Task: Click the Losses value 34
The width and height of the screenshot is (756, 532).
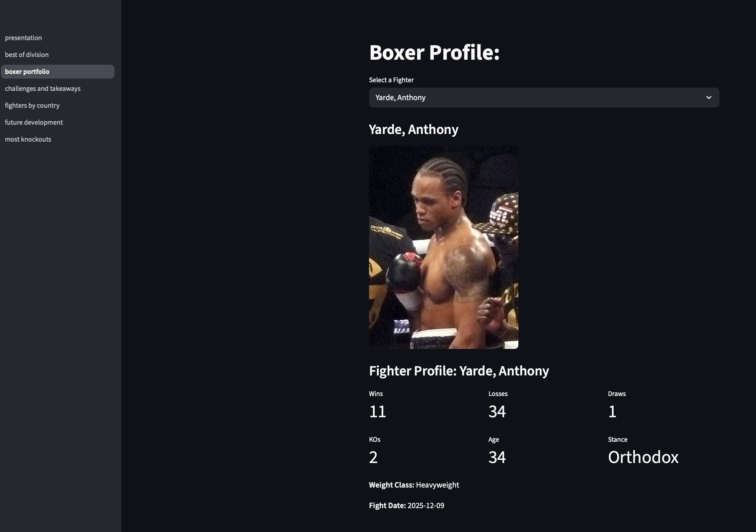Action: click(497, 411)
